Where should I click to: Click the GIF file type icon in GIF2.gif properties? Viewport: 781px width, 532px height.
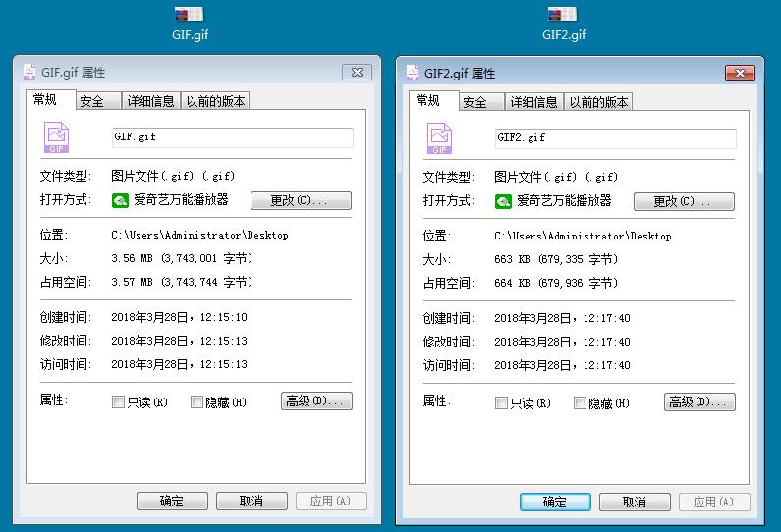click(439, 138)
